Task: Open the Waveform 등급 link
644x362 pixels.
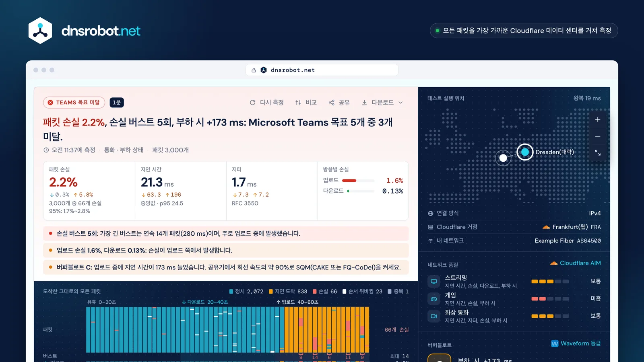Action: pos(576,343)
